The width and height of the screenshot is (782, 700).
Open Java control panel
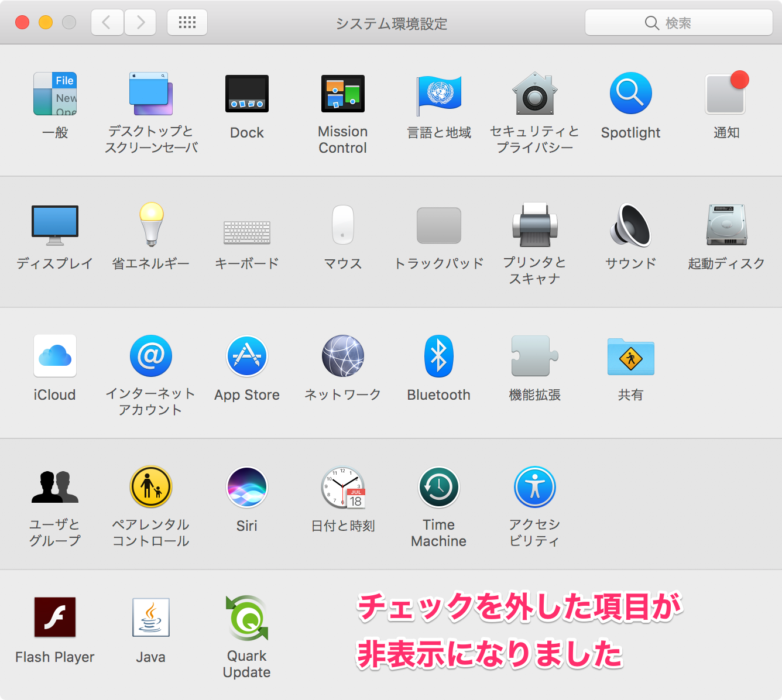click(x=151, y=617)
